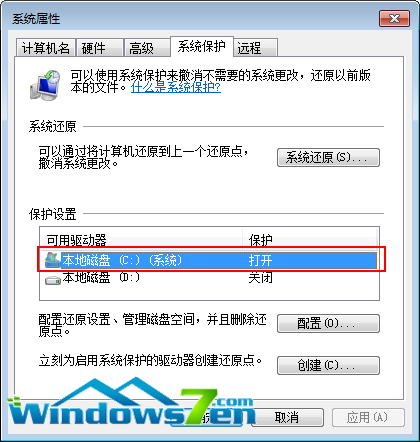Screen dimensions: 420x442
Task: Select 本地磁盘 (D:) row in the drive list
Action: 211,278
